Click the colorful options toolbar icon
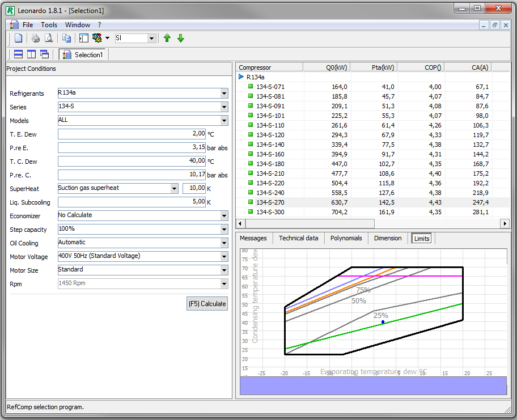Viewport: 517px width, 420px height. (x=97, y=38)
